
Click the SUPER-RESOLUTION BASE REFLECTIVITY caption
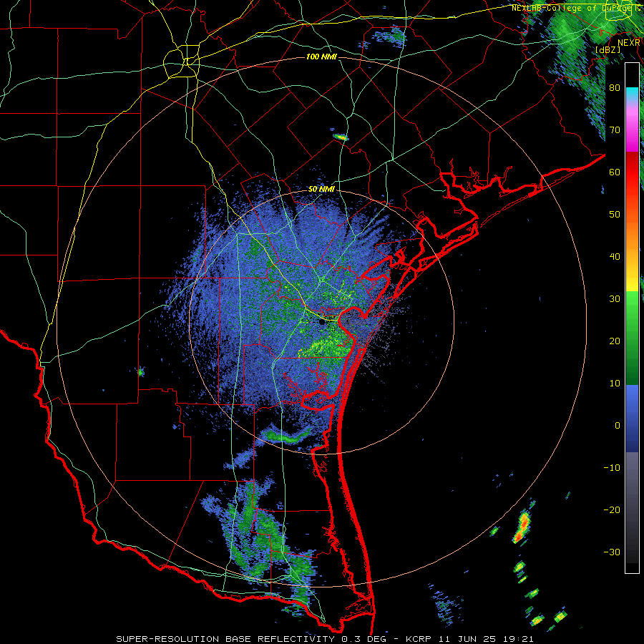[226, 639]
